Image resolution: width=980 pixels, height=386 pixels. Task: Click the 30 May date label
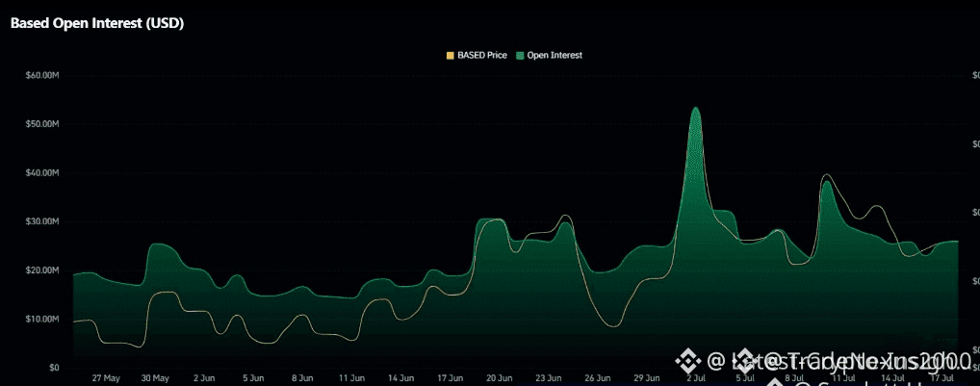click(x=155, y=378)
